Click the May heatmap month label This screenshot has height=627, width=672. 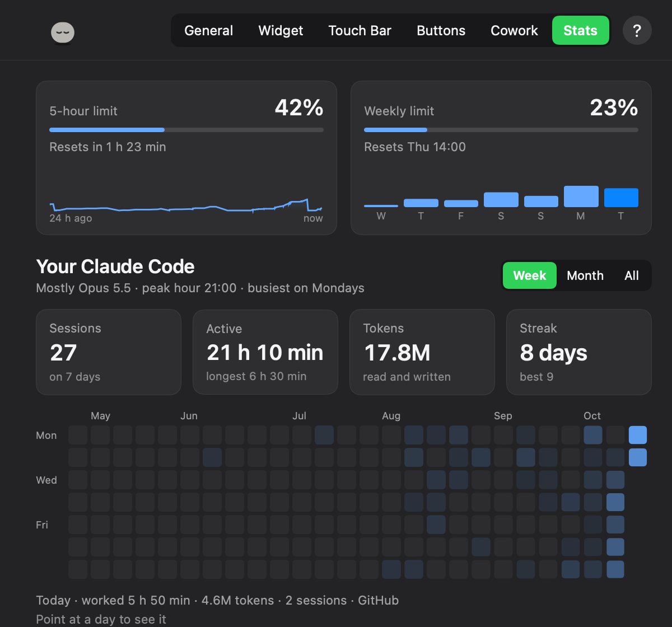(101, 416)
